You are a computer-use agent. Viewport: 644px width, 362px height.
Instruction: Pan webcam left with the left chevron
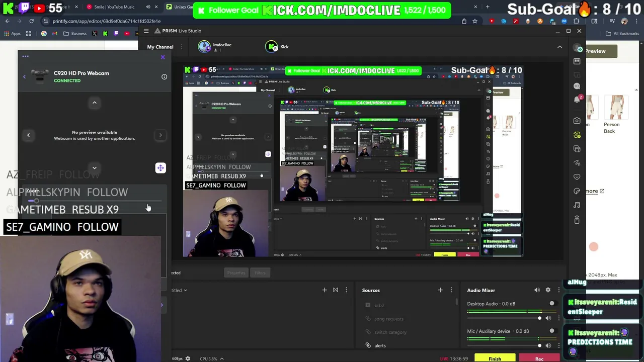tap(29, 135)
